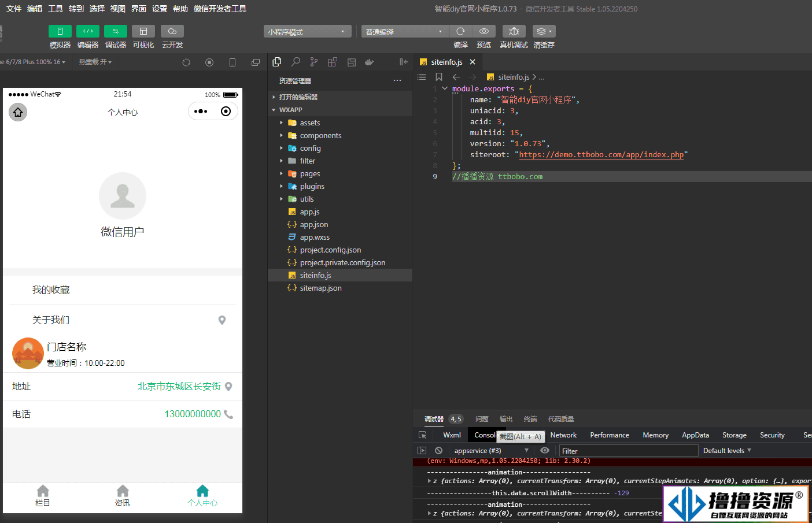Open app.json in the file tree

(x=340, y=224)
